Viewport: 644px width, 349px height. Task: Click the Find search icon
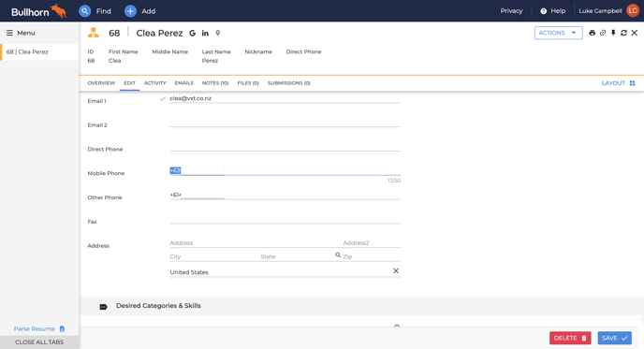point(84,11)
